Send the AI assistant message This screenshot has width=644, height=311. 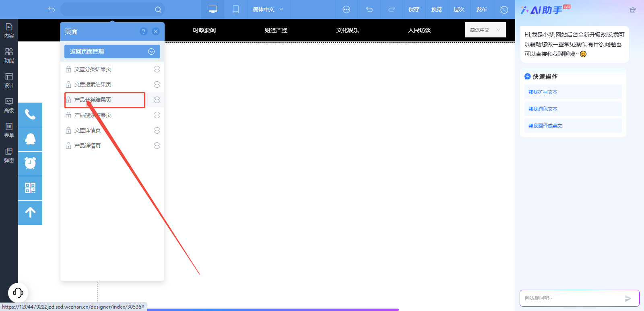(x=628, y=299)
